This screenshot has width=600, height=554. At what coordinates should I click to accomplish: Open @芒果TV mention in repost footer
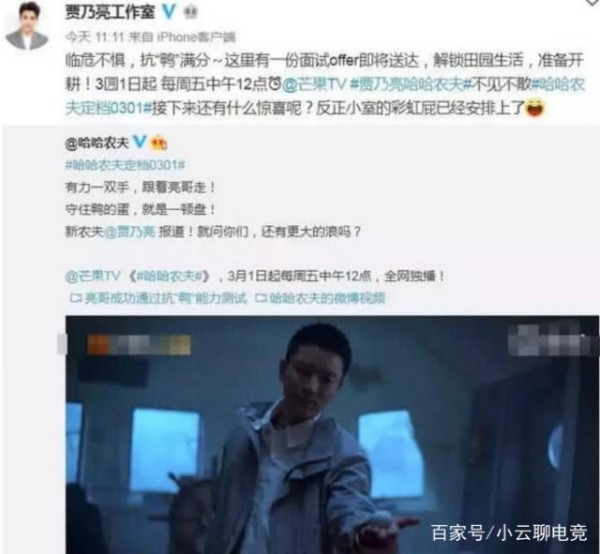93,276
